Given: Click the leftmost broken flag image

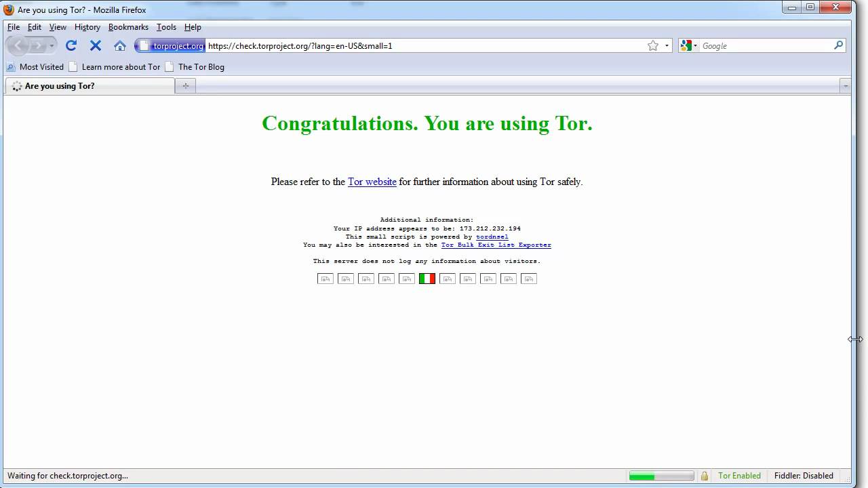Looking at the screenshot, I should [x=325, y=279].
